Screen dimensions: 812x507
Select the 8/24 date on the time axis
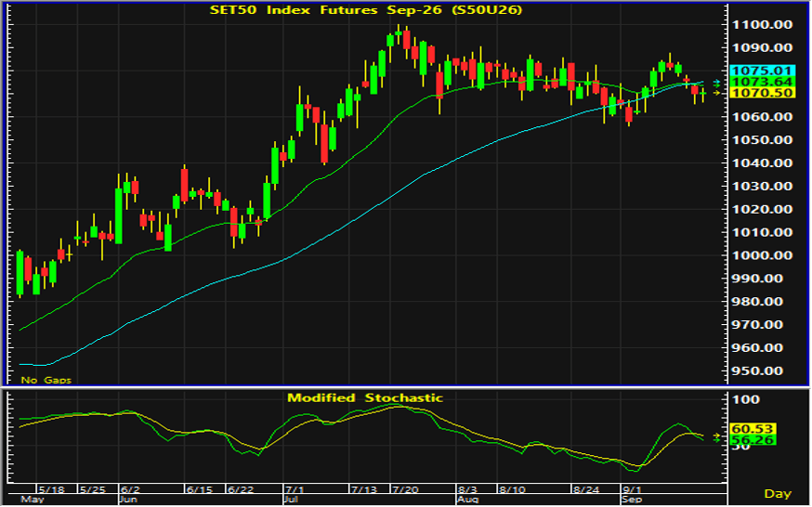coord(585,489)
